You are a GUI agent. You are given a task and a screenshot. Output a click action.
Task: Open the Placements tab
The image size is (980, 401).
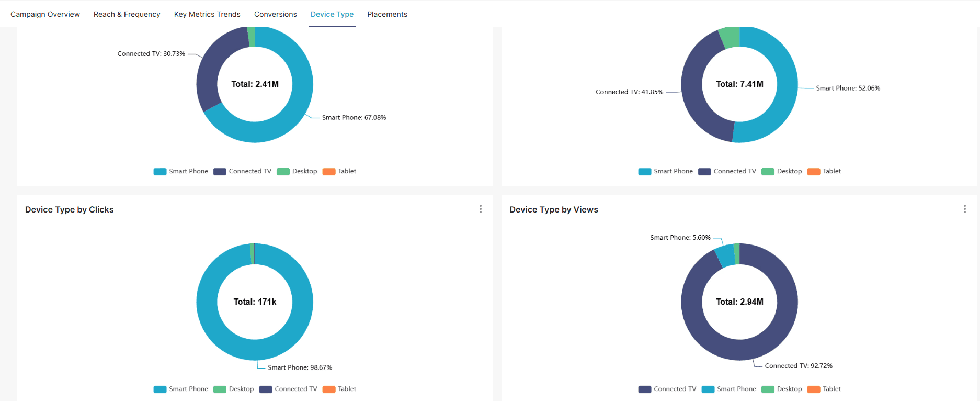pos(387,14)
